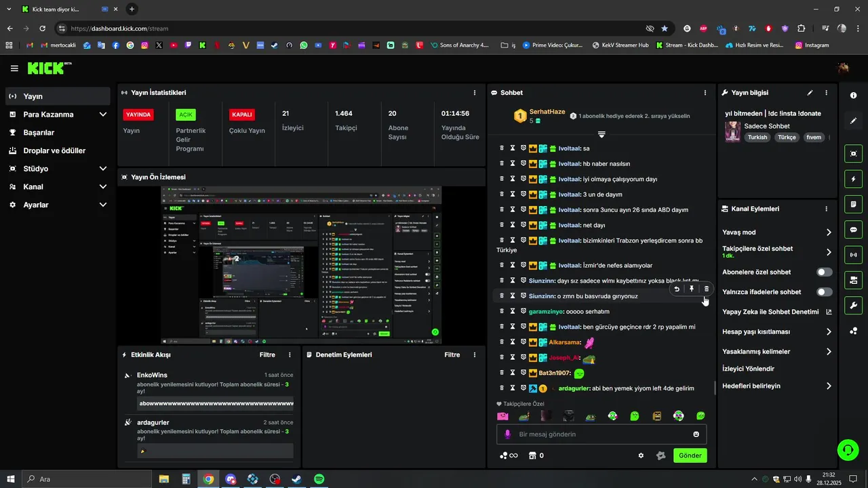Open the Sohbet panel three-dot options
Screen dimensions: 868x488
pos(705,93)
